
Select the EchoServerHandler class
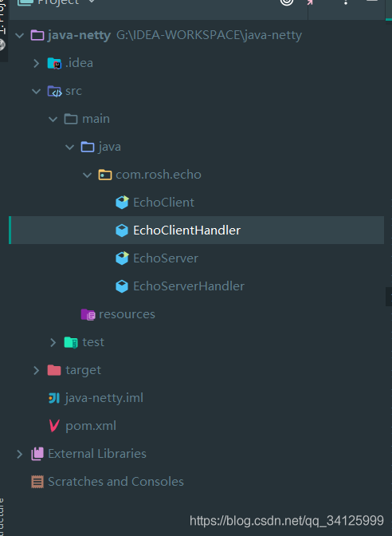(189, 286)
